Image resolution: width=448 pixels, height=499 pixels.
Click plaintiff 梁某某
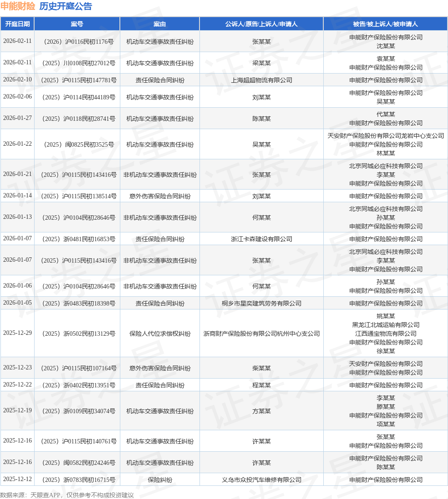tap(262, 63)
